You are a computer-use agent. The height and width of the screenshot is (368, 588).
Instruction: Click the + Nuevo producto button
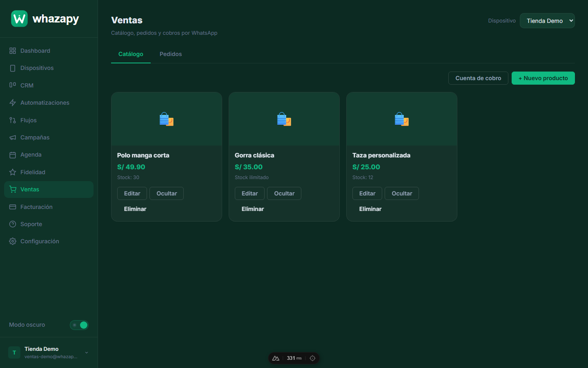[543, 78]
